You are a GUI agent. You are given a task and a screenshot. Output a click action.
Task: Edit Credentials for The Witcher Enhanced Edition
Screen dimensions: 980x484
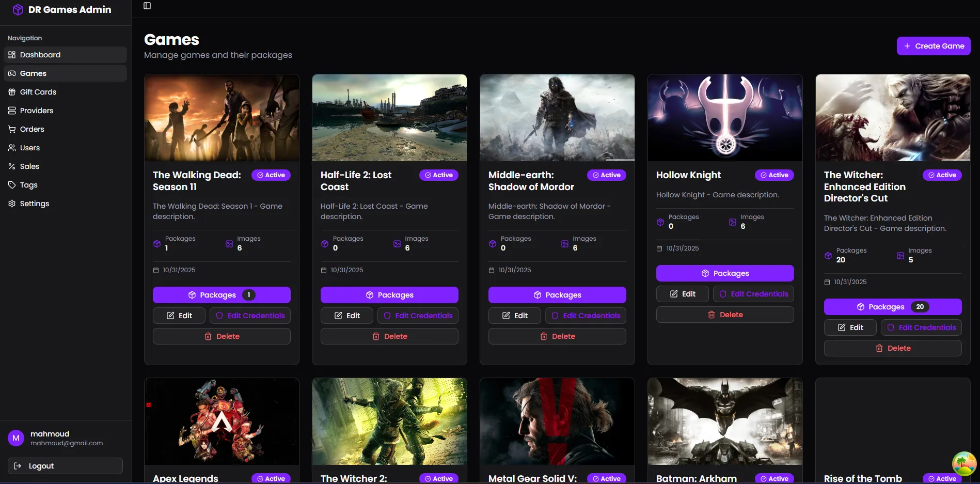921,327
